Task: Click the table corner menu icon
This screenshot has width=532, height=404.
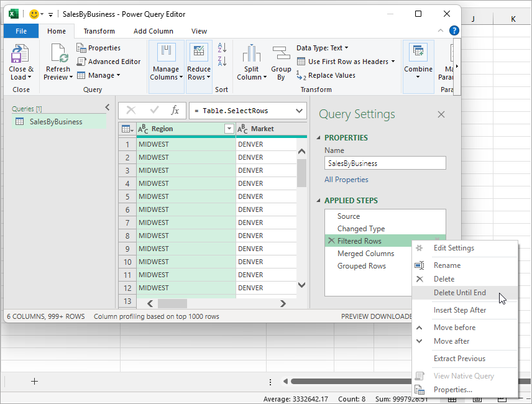Action: point(127,129)
